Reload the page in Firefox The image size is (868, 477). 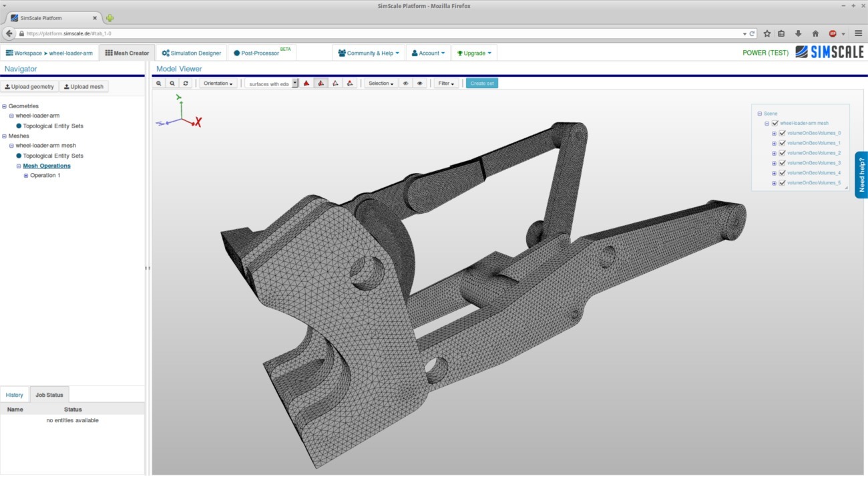pos(752,33)
